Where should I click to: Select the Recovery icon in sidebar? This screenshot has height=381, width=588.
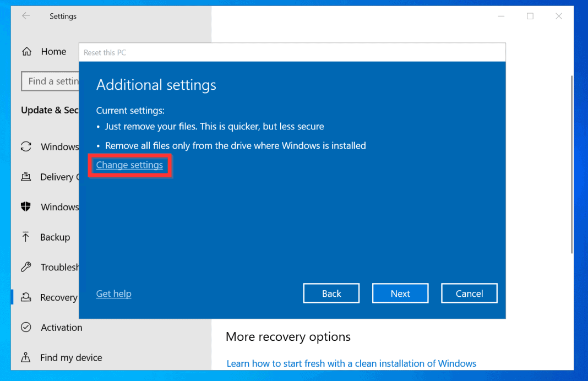pos(26,297)
